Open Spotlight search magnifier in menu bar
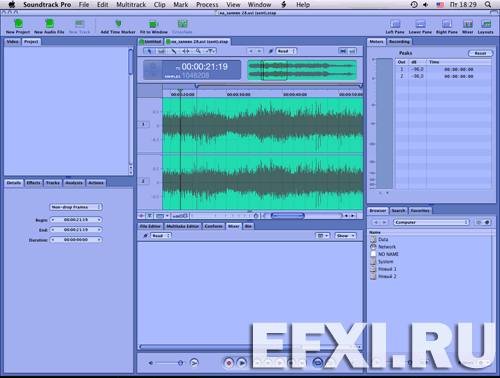The width and height of the screenshot is (500, 378). tap(488, 5)
